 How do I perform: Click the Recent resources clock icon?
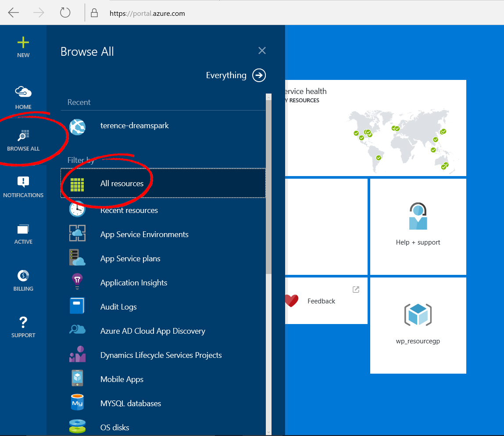77,209
